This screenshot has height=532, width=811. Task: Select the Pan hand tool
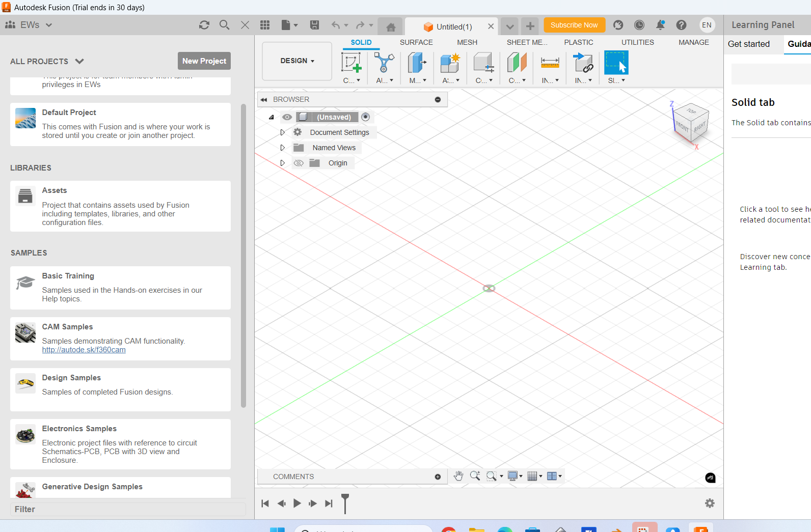point(458,476)
